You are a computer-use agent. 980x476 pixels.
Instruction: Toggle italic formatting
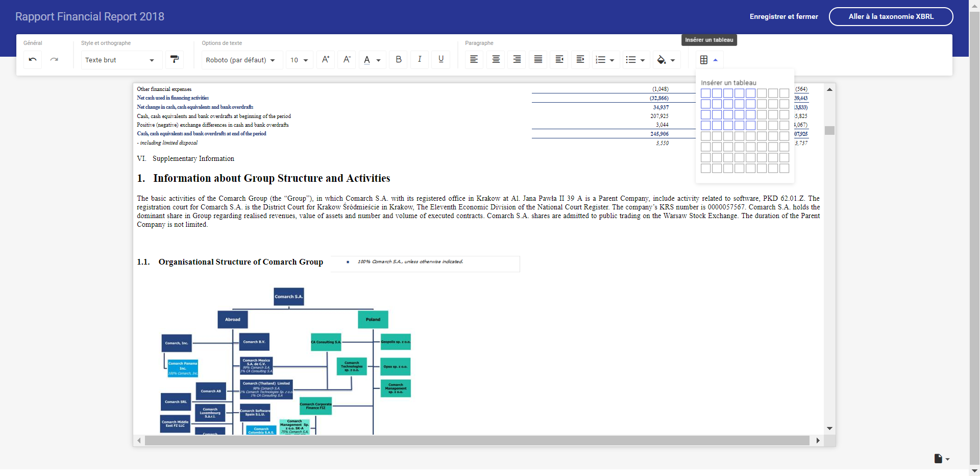click(420, 60)
